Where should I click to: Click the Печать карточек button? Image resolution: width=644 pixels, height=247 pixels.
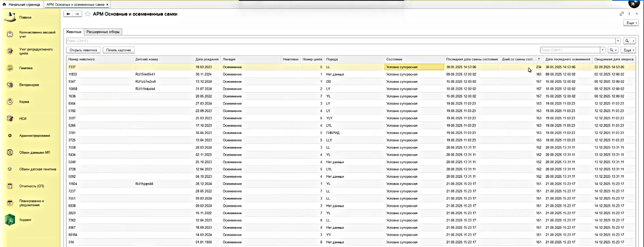(x=118, y=50)
